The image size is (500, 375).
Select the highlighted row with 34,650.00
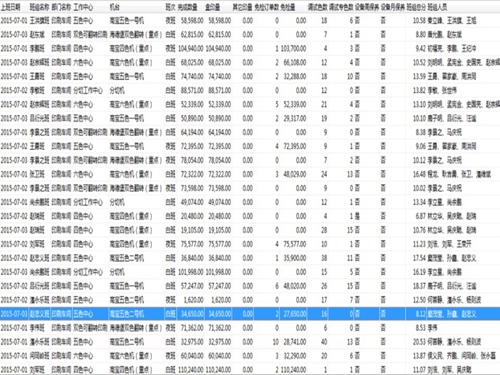pos(250,314)
